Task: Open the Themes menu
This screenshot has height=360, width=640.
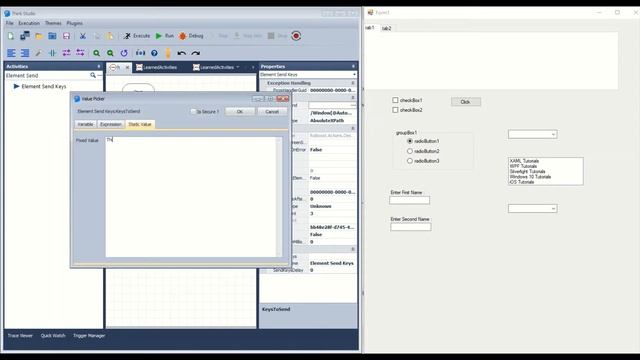Action: click(x=53, y=23)
